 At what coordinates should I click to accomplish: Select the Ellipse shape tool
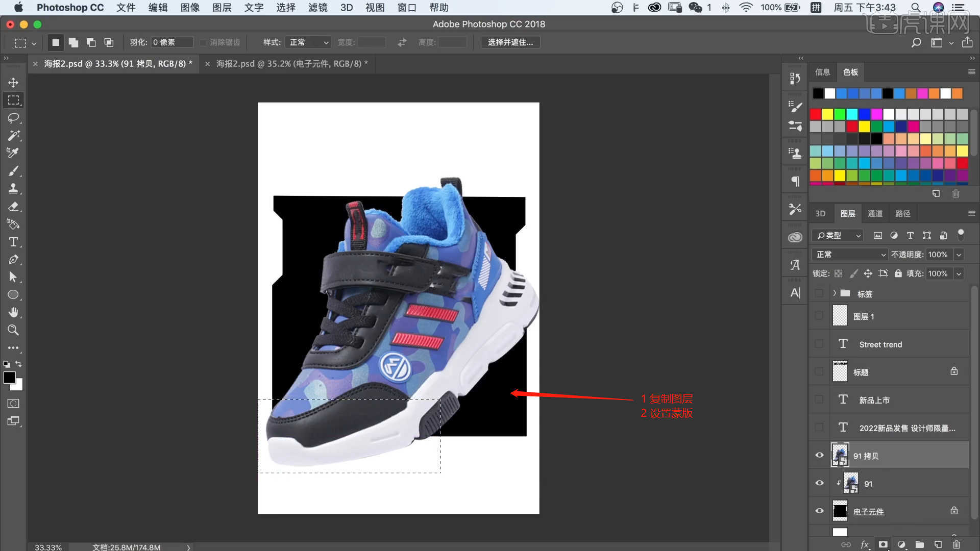[13, 295]
